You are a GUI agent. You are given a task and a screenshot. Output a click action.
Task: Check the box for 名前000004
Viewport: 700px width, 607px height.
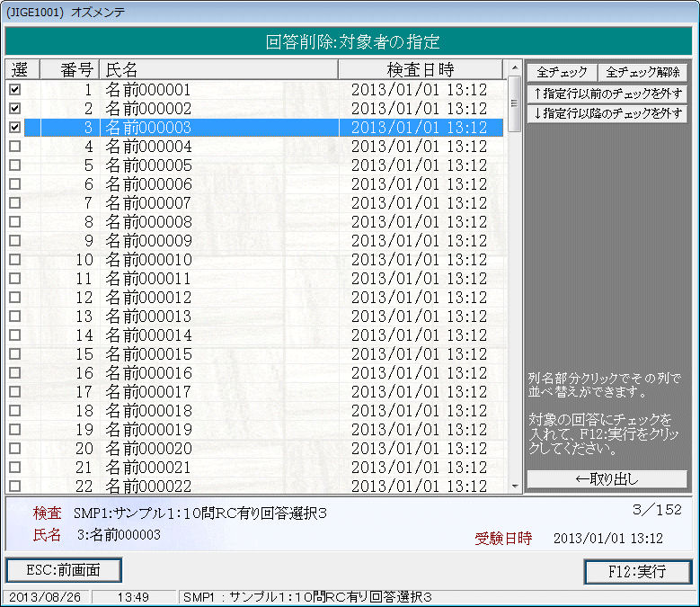tap(14, 147)
